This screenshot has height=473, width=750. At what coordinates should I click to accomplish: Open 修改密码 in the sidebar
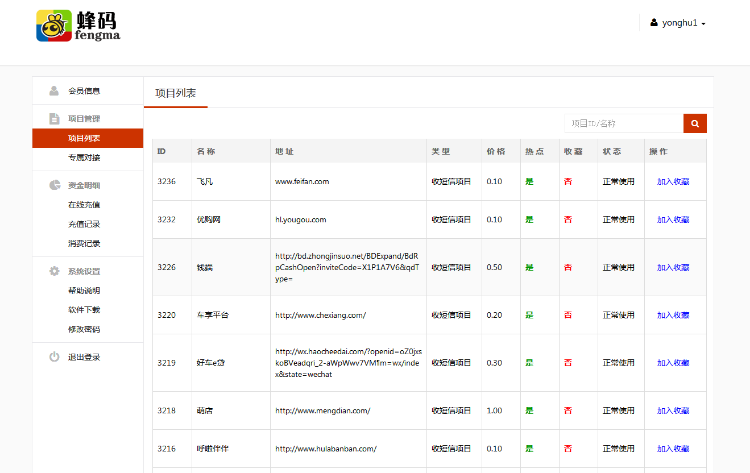tap(84, 329)
